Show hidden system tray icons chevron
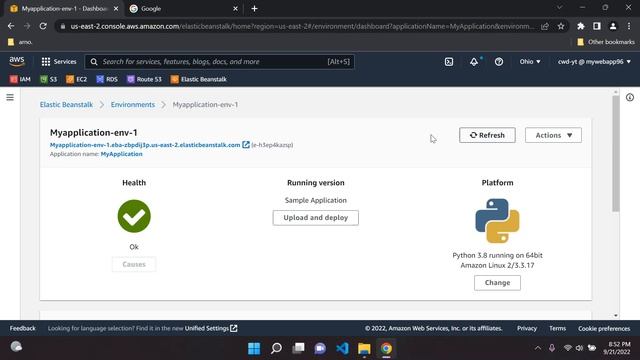Screen dimensions: 640x360 (x=538, y=348)
